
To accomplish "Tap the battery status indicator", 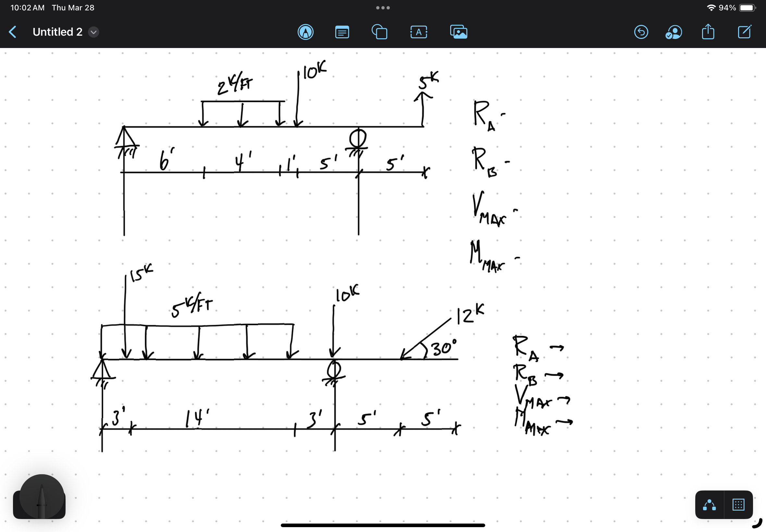I will pyautogui.click(x=747, y=8).
